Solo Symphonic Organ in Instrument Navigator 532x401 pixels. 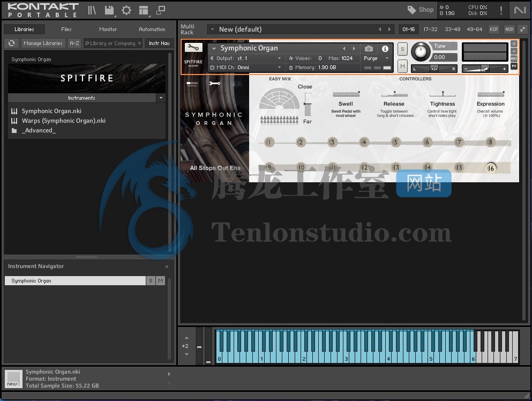[151, 280]
